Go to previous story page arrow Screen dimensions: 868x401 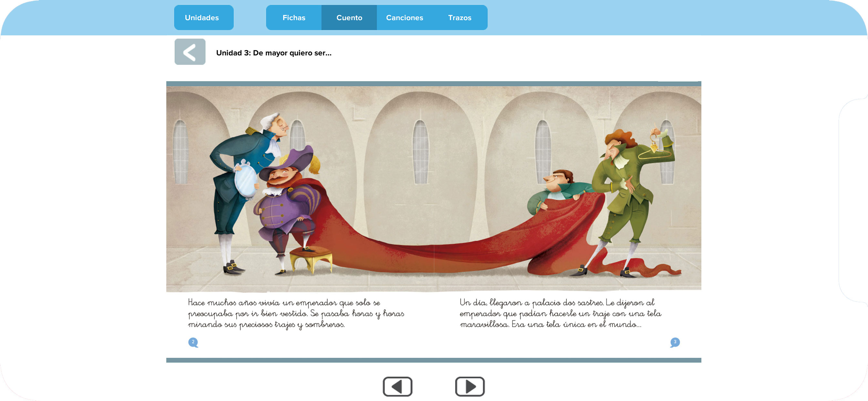tap(398, 386)
